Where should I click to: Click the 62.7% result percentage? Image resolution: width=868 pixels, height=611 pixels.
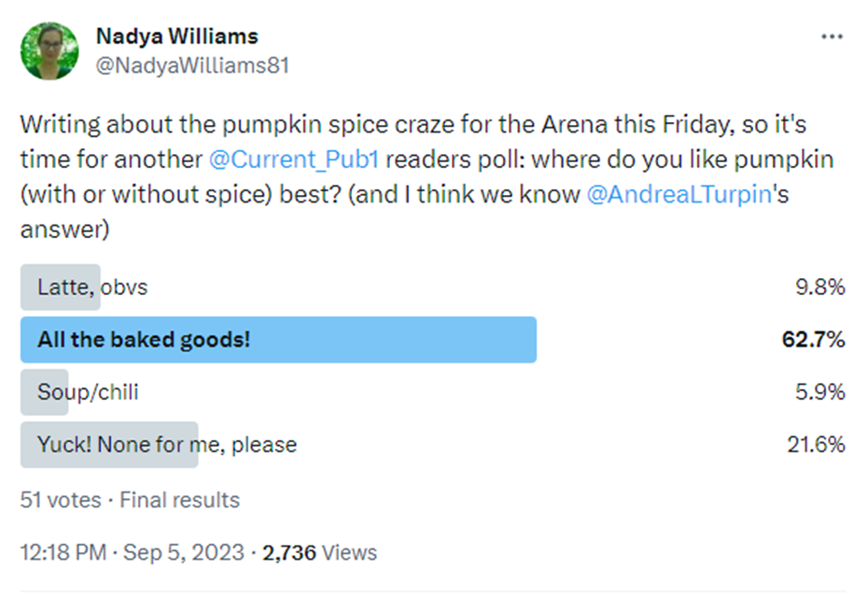813,340
